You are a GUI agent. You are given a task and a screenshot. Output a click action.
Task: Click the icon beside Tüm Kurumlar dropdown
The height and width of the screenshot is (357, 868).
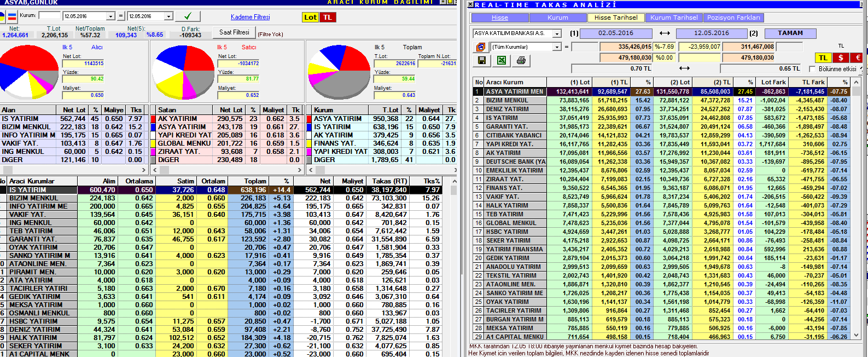point(480,47)
